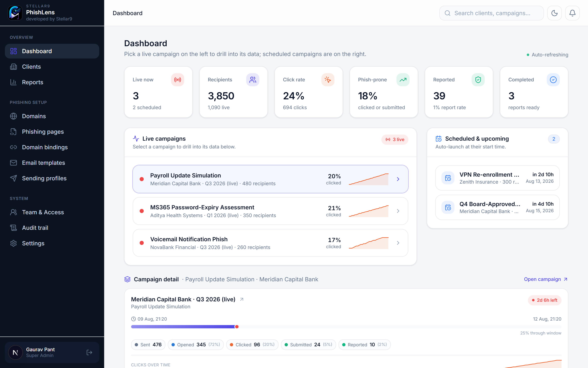
Task: Click the search clients, campaigns field
Action: click(491, 13)
